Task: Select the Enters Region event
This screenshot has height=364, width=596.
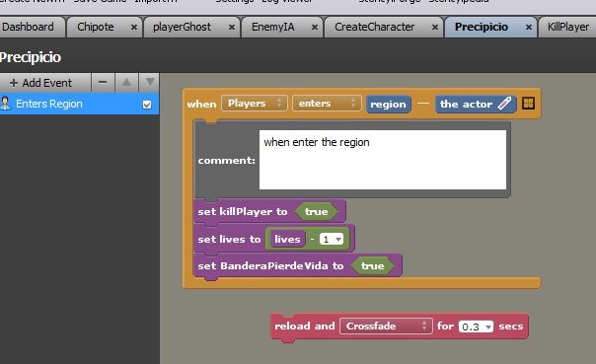Action: coord(80,104)
